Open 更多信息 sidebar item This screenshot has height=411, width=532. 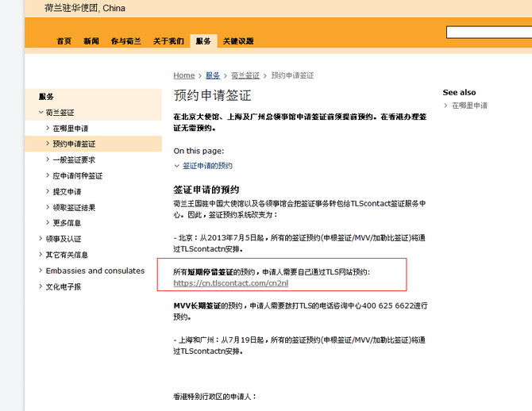pos(67,223)
